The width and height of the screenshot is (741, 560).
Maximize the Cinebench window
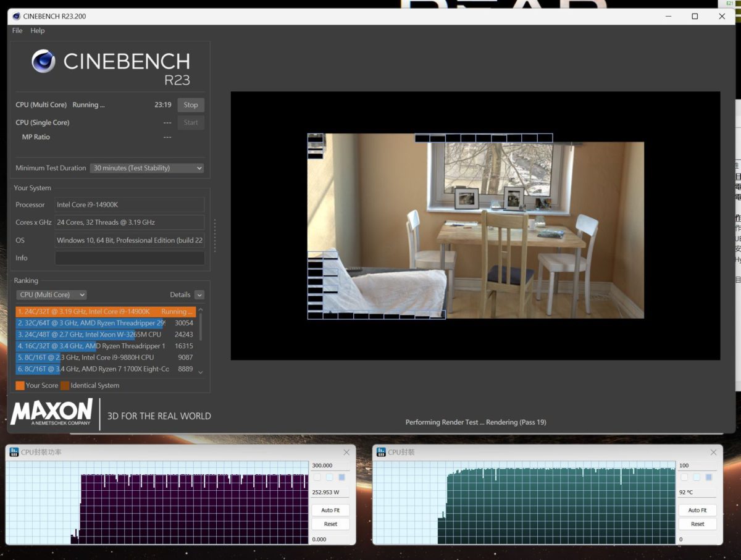tap(695, 16)
